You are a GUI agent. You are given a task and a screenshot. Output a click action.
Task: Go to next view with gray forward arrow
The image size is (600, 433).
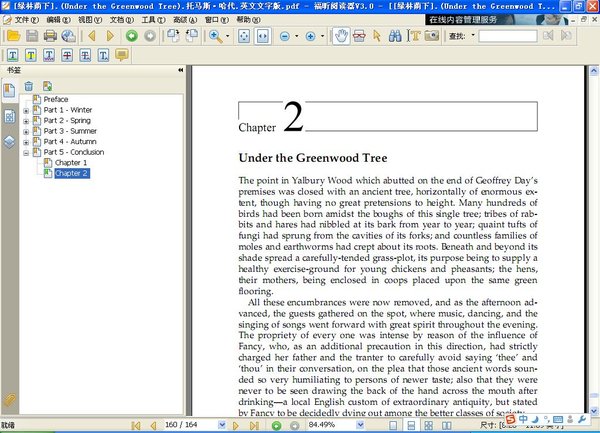[x=150, y=36]
